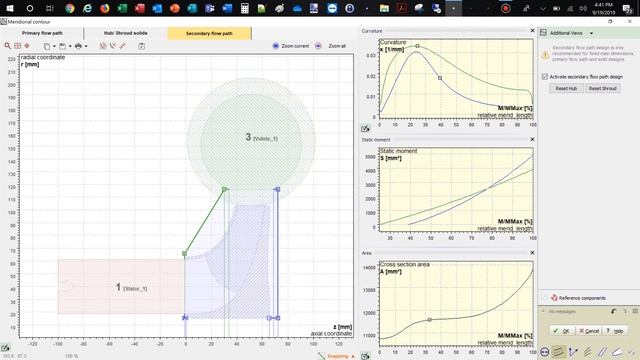Switch to the Hub/Shroud solids tab
Image resolution: width=640 pixels, height=360 pixels.
pyautogui.click(x=125, y=33)
